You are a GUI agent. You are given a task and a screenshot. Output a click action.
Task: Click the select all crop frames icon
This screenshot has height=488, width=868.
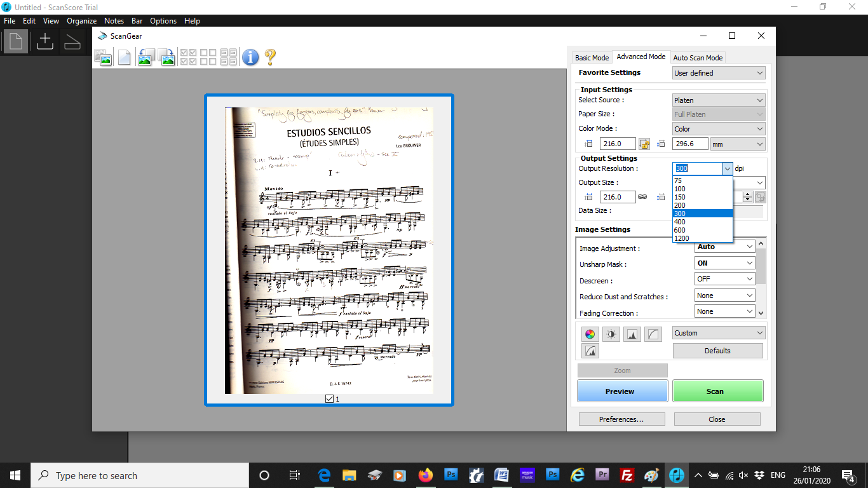click(229, 57)
